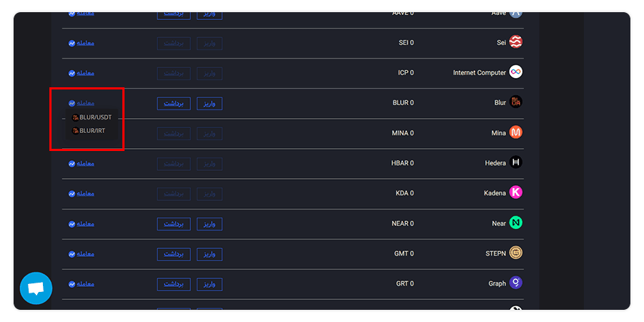Screen dimensions: 644x322
Task: Click the trade chart icon in HBAR row
Action: point(72,163)
